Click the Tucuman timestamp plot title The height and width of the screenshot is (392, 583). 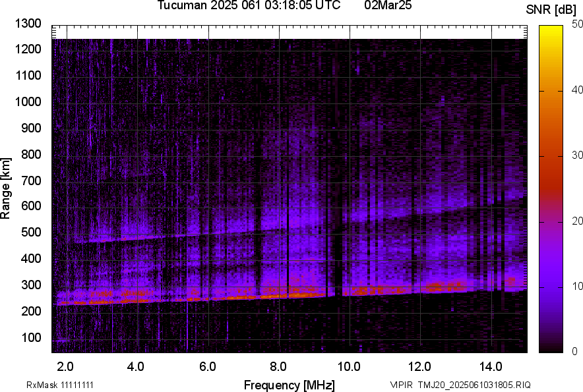[x=249, y=6]
